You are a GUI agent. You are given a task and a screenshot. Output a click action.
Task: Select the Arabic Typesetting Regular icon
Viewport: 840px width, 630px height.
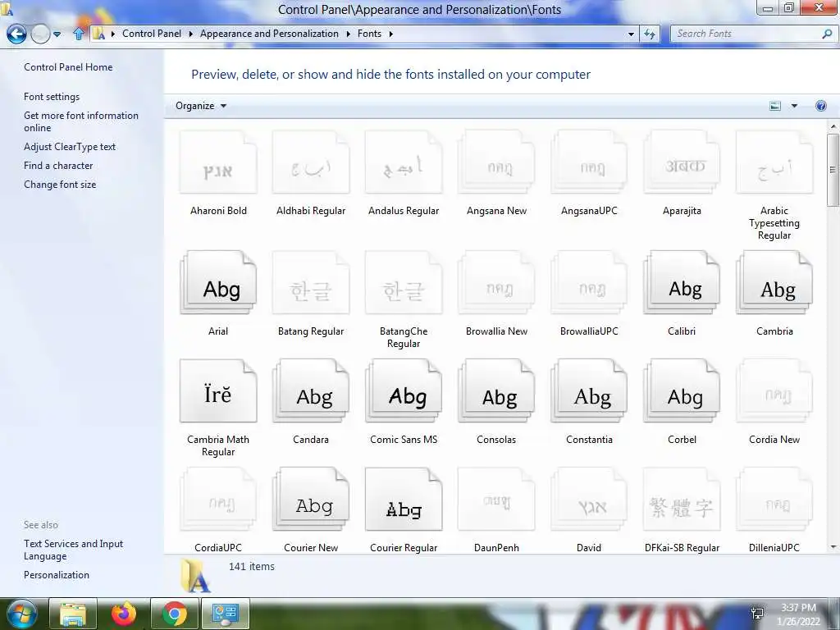774,163
